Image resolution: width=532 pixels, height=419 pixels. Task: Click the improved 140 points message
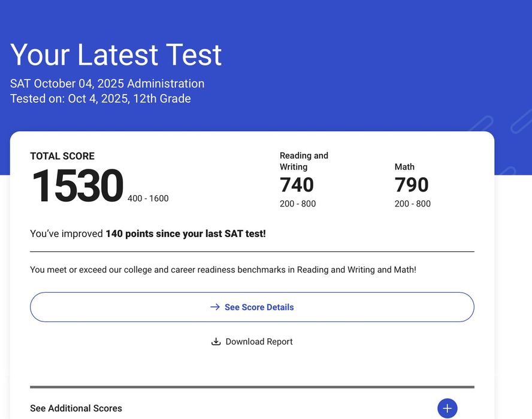[148, 233]
